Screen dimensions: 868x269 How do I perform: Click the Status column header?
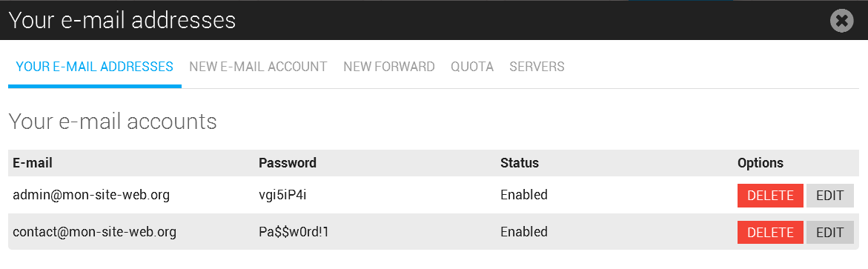[x=520, y=163]
